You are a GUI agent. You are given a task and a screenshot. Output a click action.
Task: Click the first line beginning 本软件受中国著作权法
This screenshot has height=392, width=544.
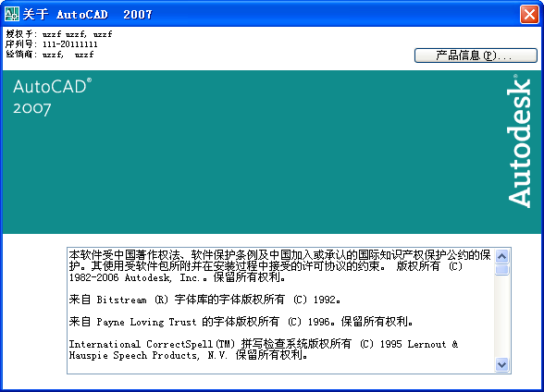[x=279, y=255]
